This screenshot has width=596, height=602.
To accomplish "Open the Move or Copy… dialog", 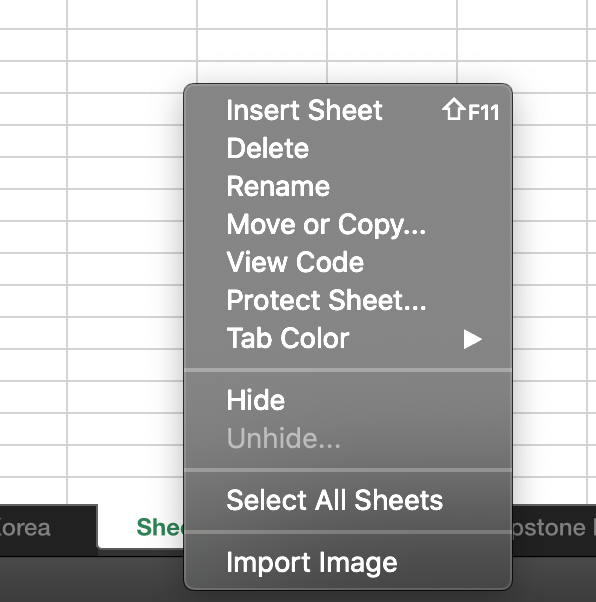I will click(348, 225).
